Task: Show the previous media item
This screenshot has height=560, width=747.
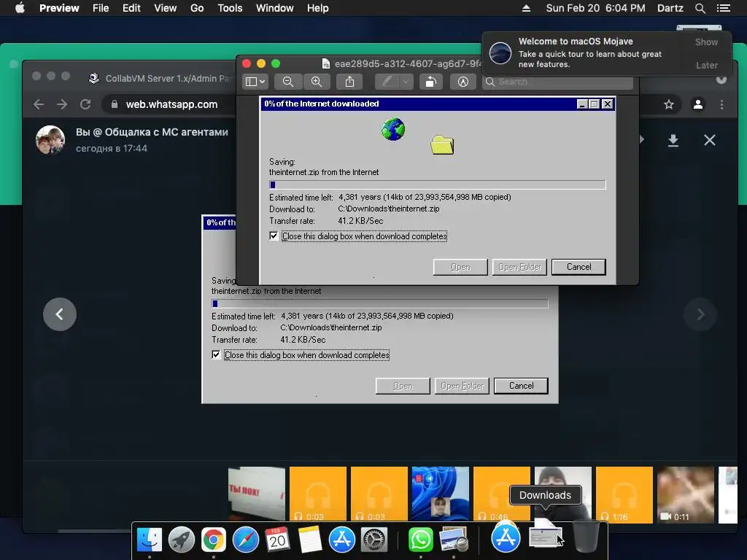Action: coord(60,314)
